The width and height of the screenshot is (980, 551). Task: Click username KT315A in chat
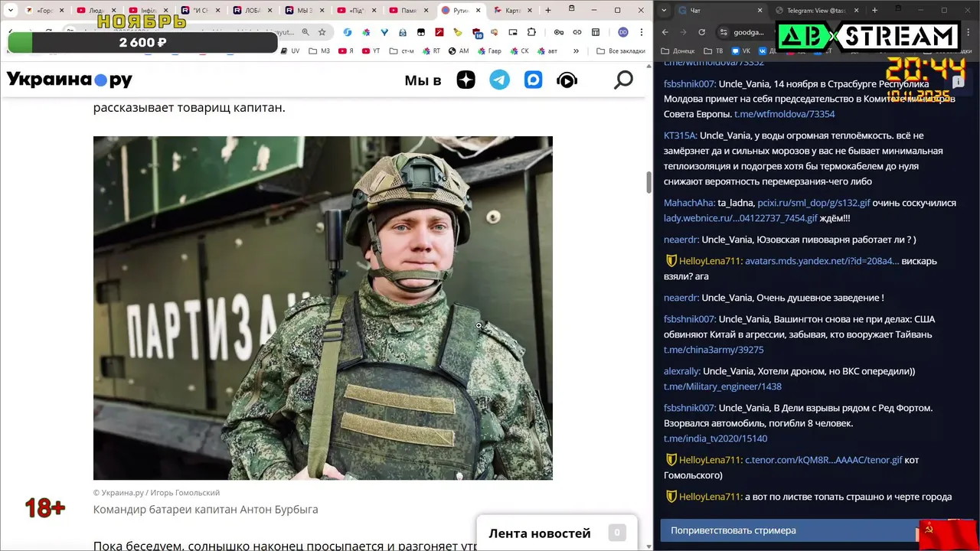tap(681, 135)
